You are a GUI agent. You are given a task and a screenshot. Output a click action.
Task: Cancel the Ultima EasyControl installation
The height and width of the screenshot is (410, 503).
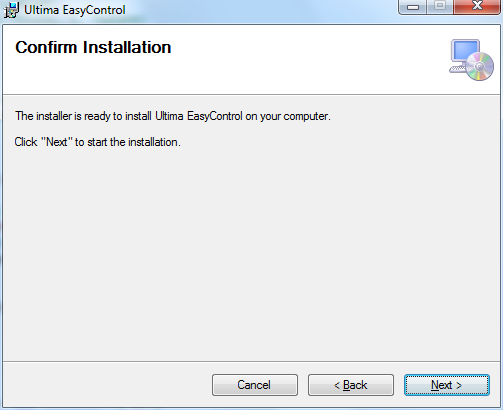click(255, 385)
